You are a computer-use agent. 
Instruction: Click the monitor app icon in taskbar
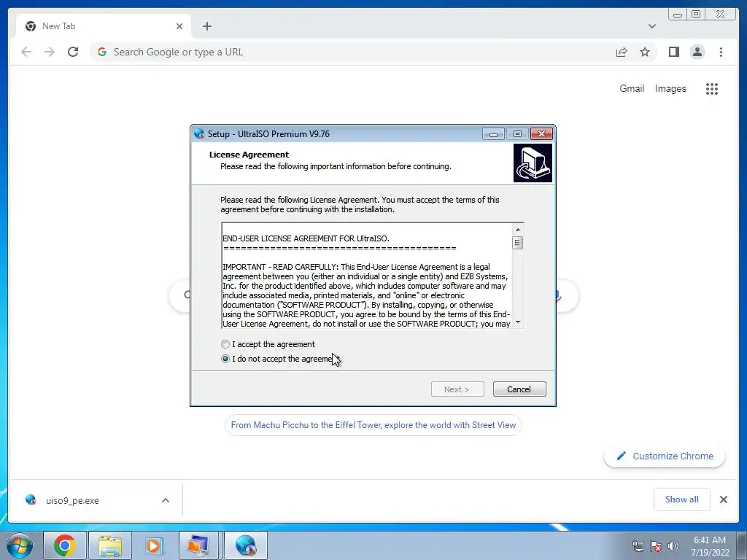click(x=198, y=545)
